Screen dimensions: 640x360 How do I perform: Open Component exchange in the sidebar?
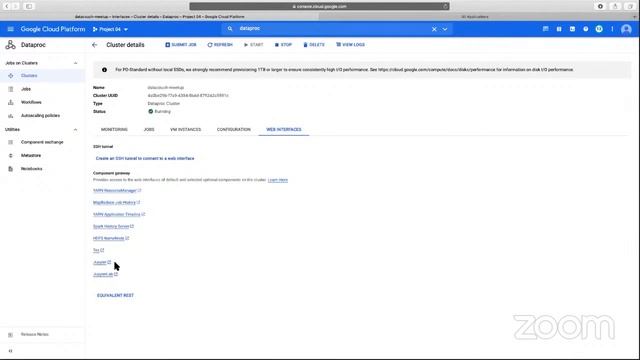[x=42, y=142]
